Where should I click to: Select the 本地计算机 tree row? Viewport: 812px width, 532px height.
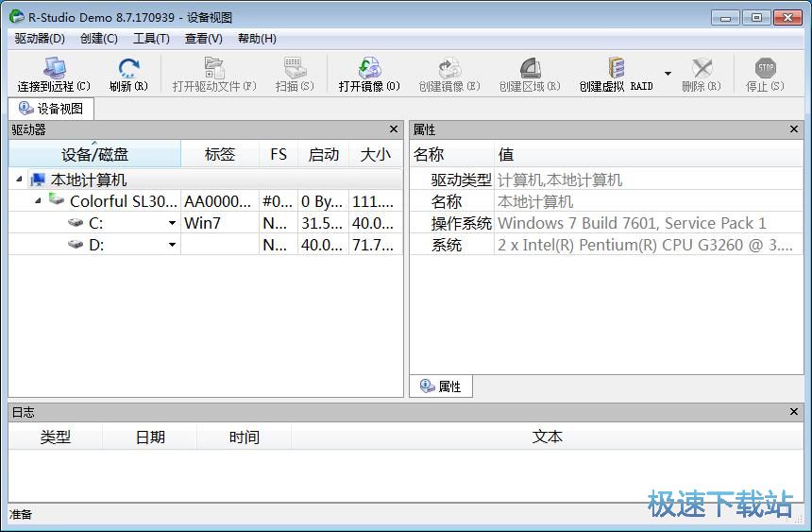[x=206, y=180]
